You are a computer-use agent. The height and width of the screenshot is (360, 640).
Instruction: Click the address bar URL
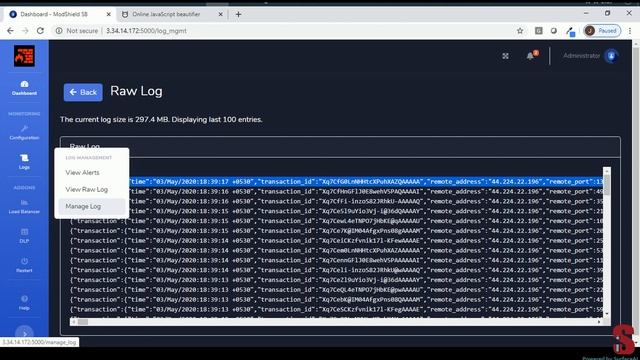coord(146,31)
